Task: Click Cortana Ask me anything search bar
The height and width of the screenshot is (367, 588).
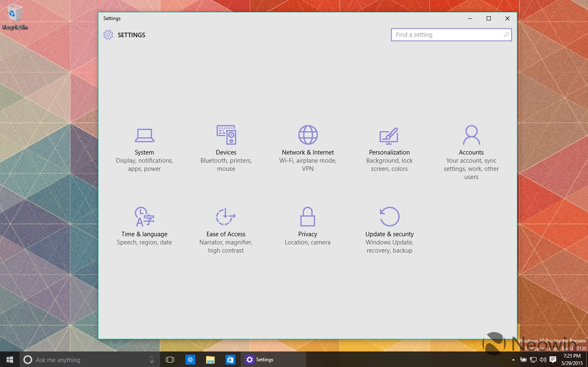Action: pyautogui.click(x=85, y=359)
